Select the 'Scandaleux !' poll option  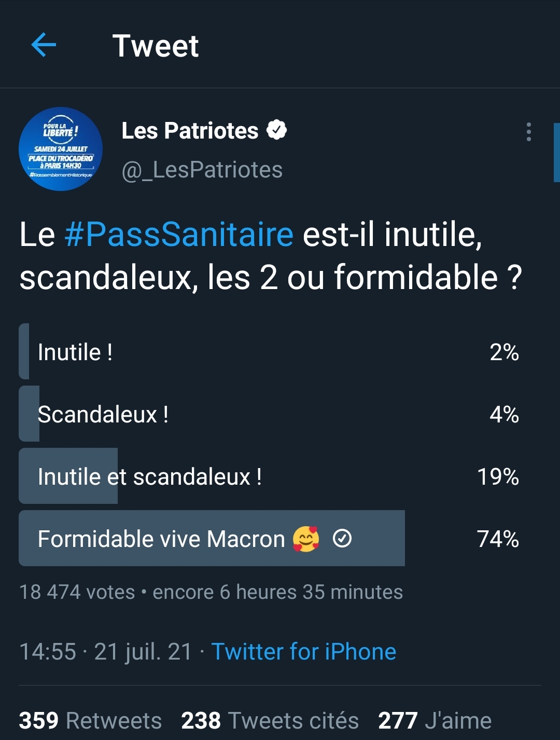[270, 414]
